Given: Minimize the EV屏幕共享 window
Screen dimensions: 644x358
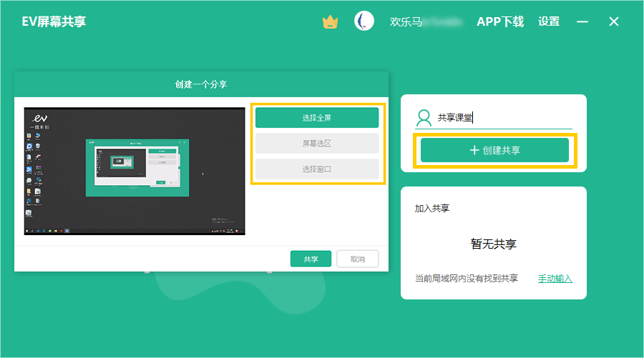Looking at the screenshot, I should (582, 21).
